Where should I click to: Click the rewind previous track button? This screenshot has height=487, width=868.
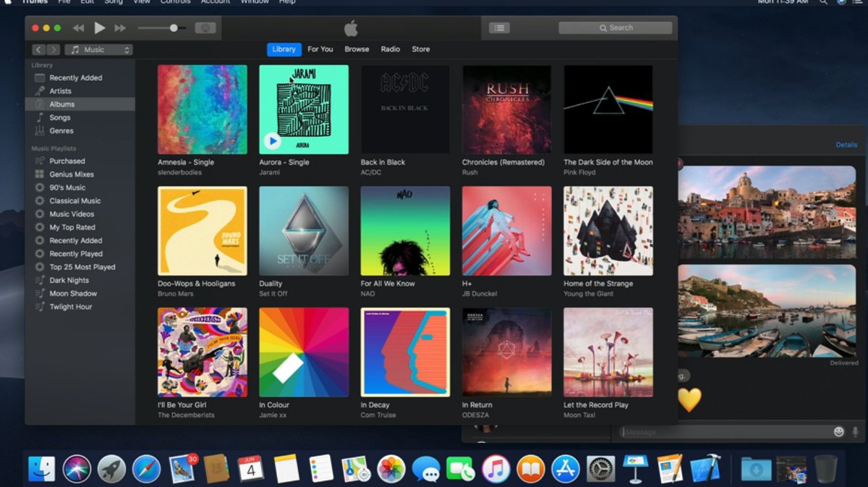tap(78, 28)
